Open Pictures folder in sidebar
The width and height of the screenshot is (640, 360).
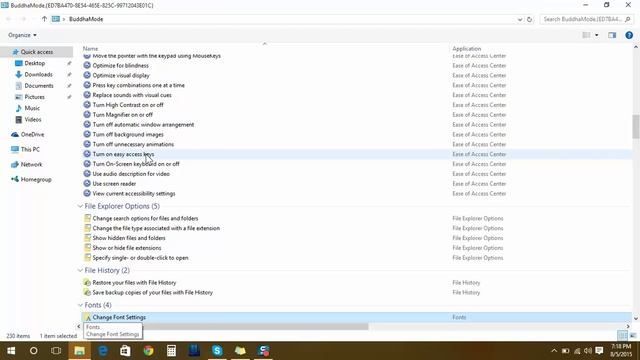(x=34, y=97)
